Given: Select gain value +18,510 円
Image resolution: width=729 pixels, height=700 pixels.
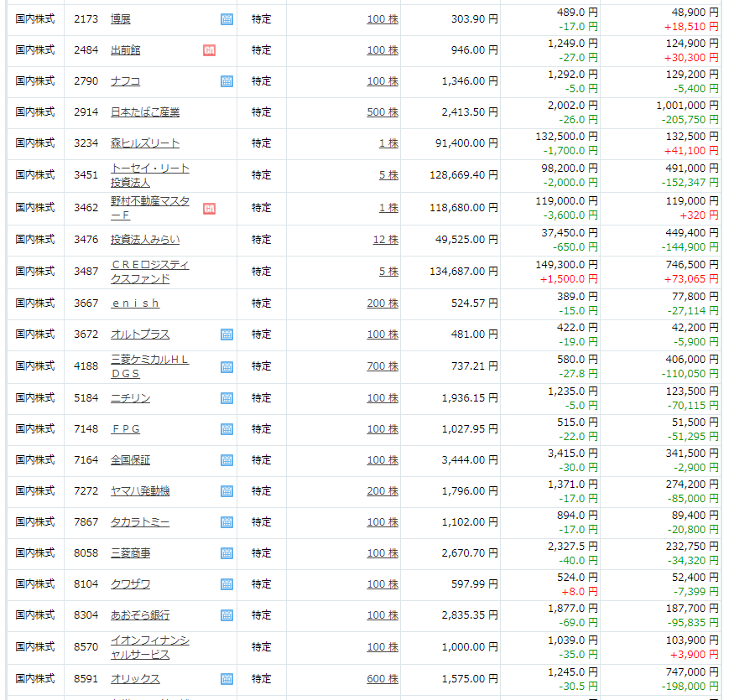Looking at the screenshot, I should (691, 27).
